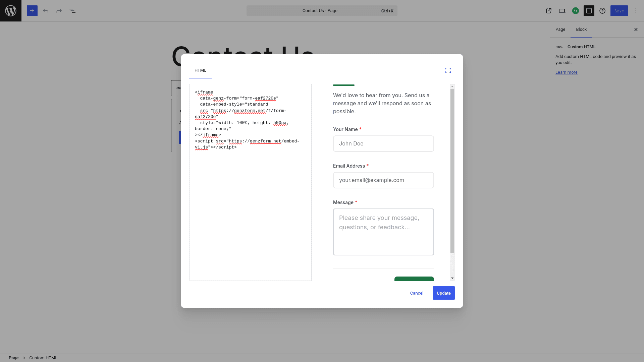Open the Help panel

[x=602, y=10]
